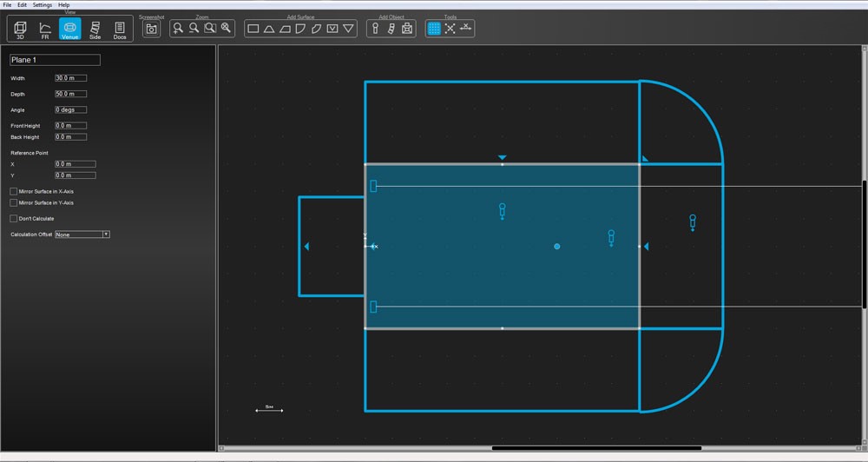Image resolution: width=868 pixels, height=462 pixels.
Task: Click the Venue view button
Action: [x=69, y=30]
